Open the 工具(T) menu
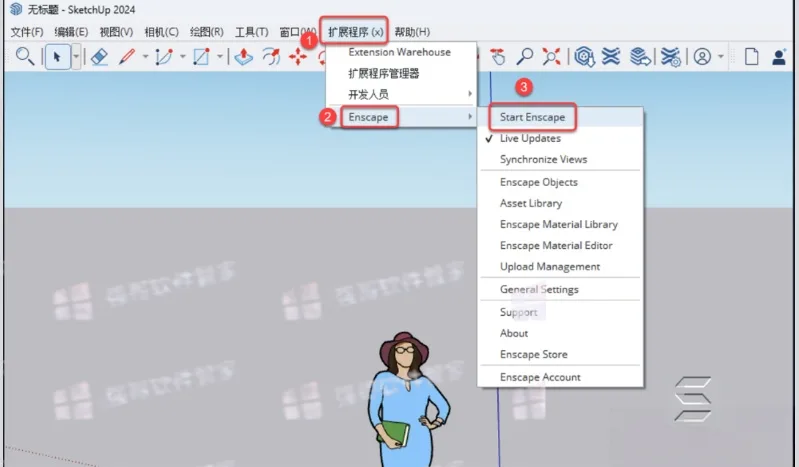The image size is (799, 467). (252, 32)
